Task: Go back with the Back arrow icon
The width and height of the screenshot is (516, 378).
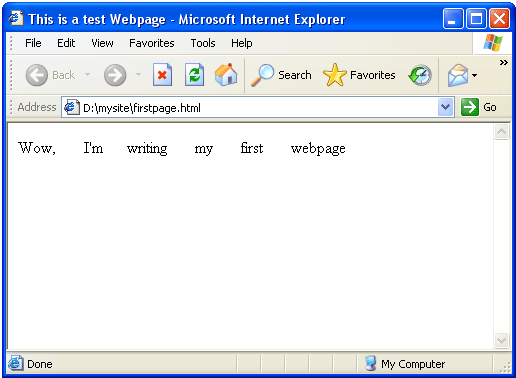Action: click(37, 75)
